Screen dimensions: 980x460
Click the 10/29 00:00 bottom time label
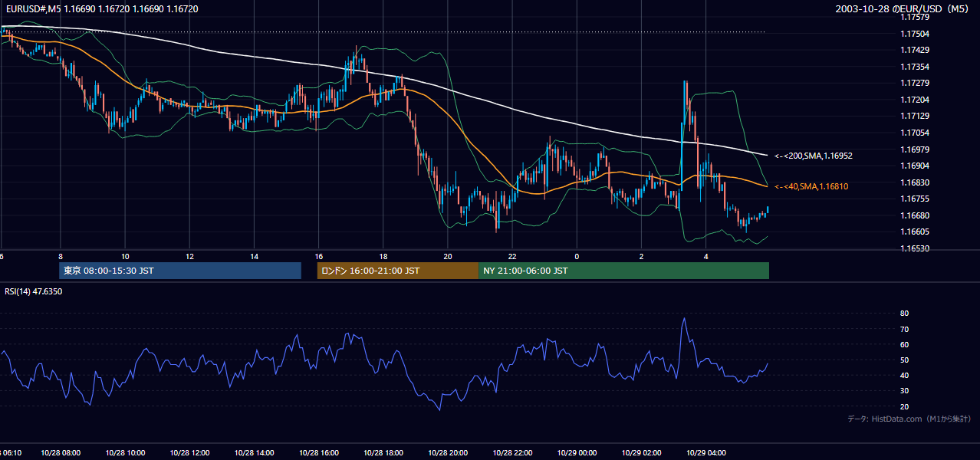pos(577,453)
